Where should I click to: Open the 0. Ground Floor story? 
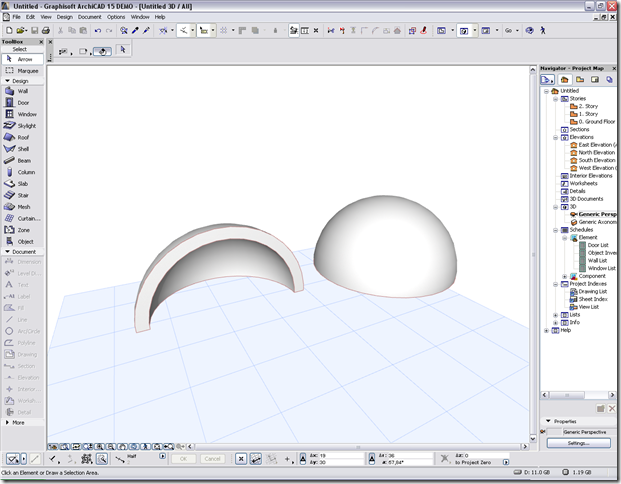tap(596, 122)
